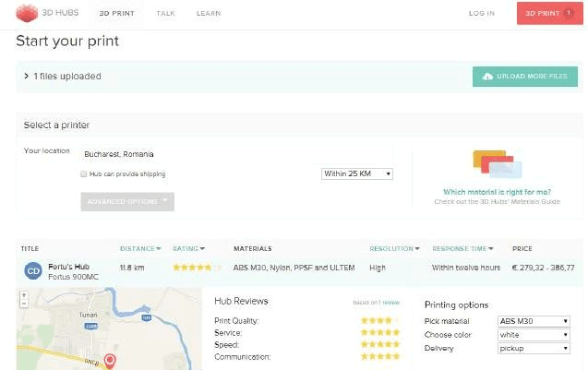Screen dimensions: 588x370
Task: Click the price € 279,32 - 386,77
Action: click(543, 268)
